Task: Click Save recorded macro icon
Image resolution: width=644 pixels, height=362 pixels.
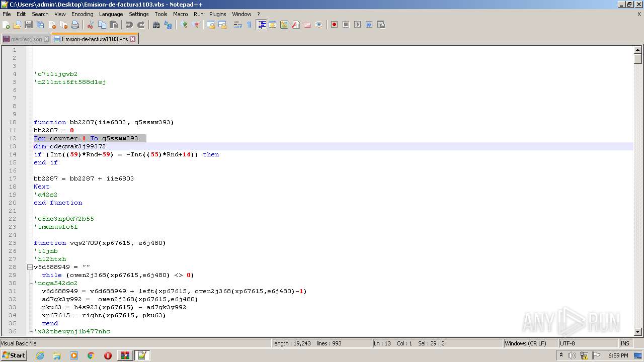Action: click(381, 25)
